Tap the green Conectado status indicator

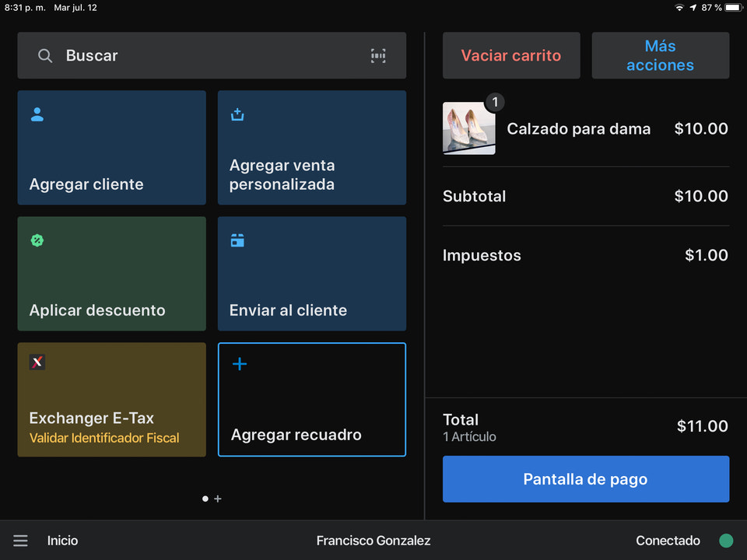(x=727, y=540)
